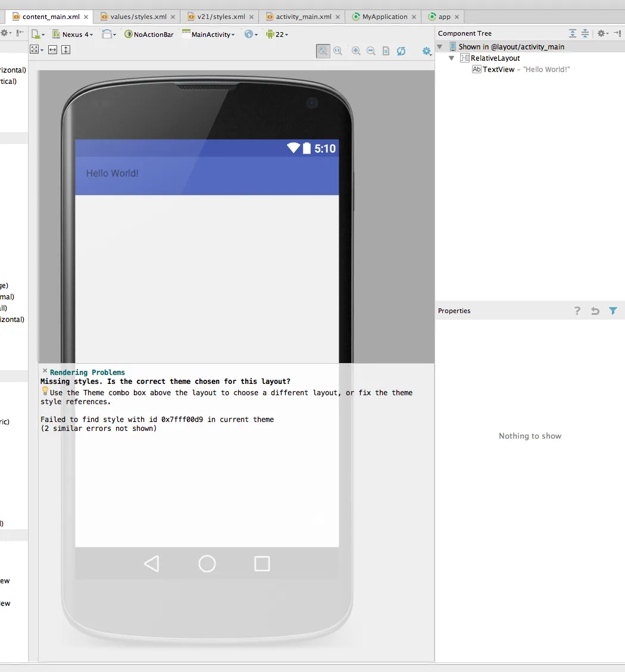Select the TextView 'Hello World!' tree item
Image resolution: width=625 pixels, height=672 pixels.
[521, 70]
